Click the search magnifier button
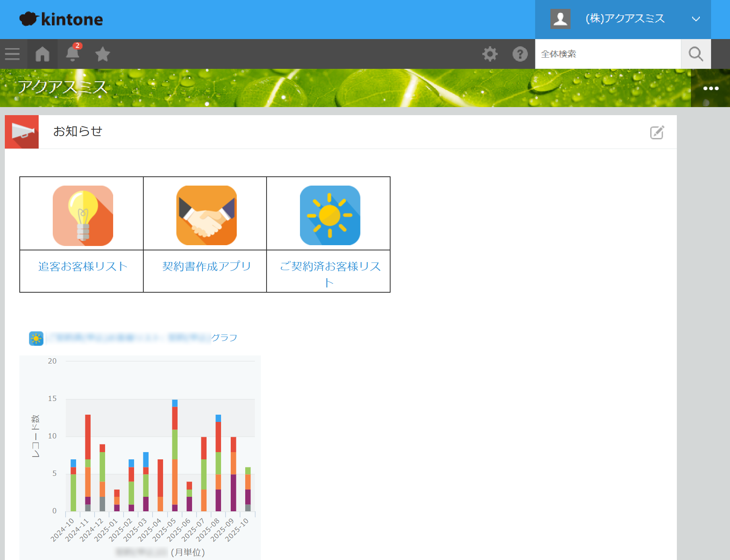The width and height of the screenshot is (730, 560). pyautogui.click(x=695, y=54)
